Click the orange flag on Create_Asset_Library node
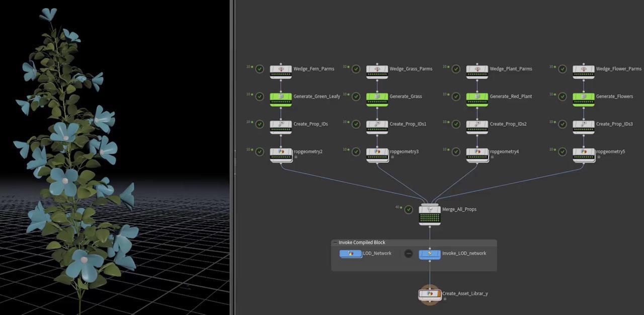The height and width of the screenshot is (315, 644). click(x=438, y=294)
